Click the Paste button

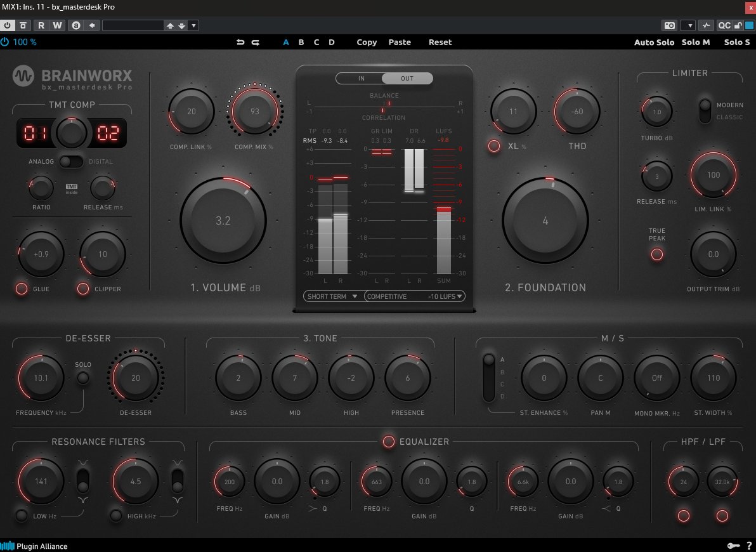tap(400, 43)
